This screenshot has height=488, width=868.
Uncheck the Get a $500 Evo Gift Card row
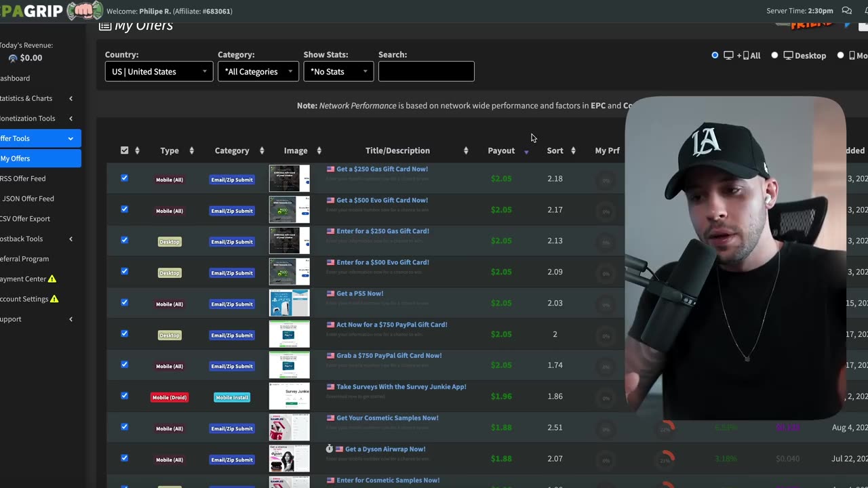point(124,209)
